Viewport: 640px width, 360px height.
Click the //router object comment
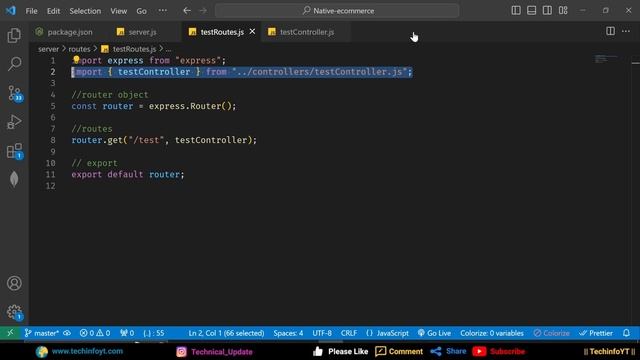(x=110, y=95)
